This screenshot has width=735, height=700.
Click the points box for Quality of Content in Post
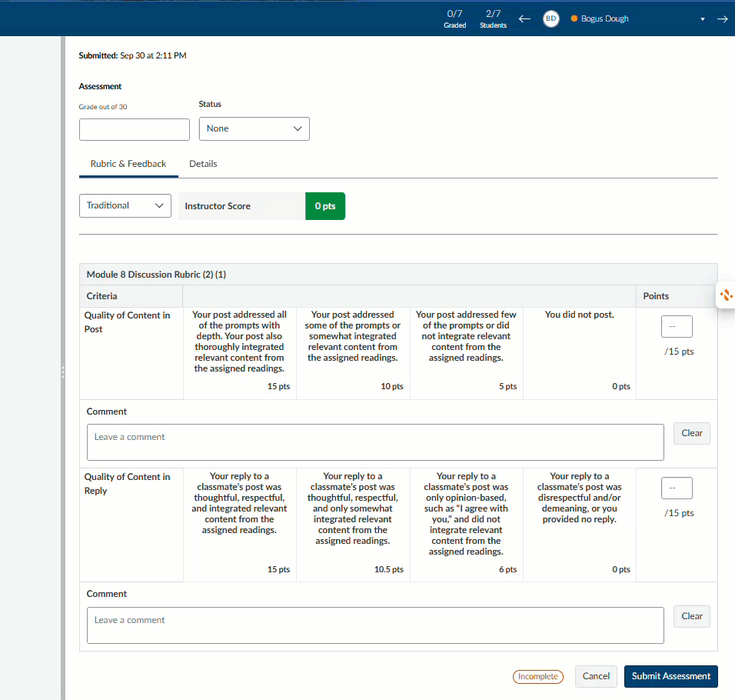tap(677, 327)
